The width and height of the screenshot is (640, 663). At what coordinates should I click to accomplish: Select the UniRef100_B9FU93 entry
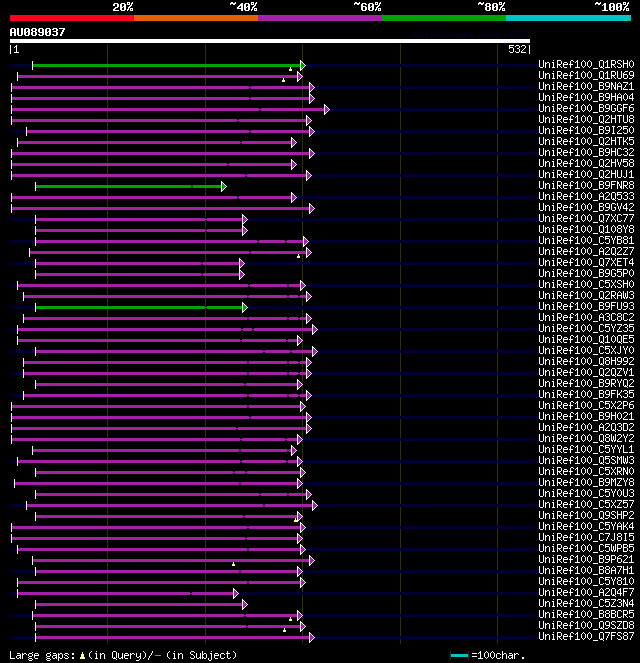[586, 306]
